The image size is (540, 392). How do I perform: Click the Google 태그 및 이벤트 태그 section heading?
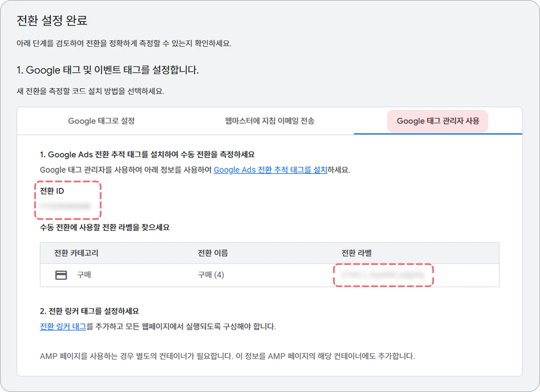pyautogui.click(x=108, y=70)
